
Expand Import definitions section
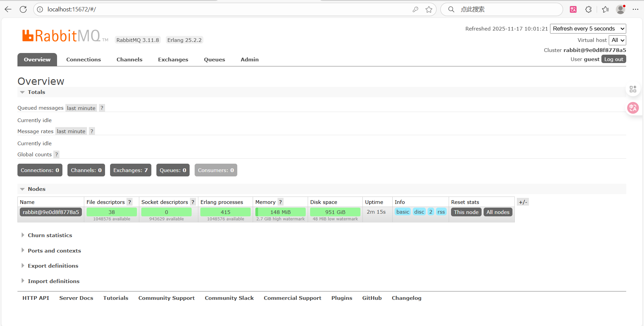coord(53,281)
